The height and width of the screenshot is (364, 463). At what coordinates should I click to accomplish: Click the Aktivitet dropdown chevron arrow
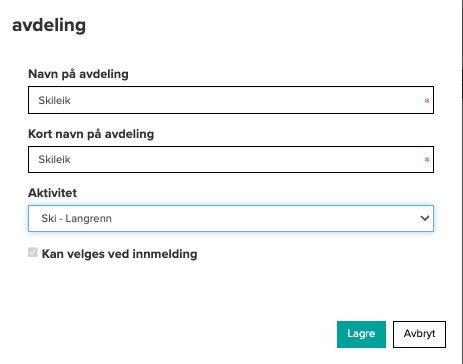coord(425,218)
